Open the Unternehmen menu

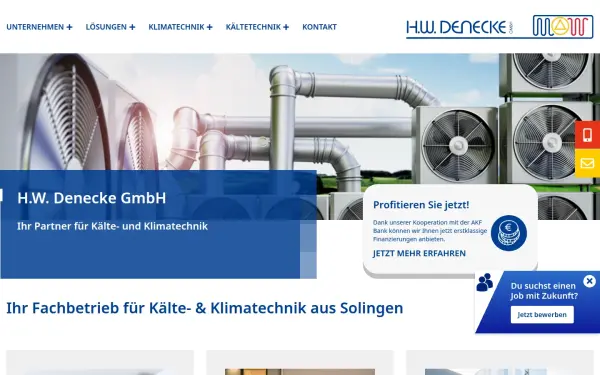[x=35, y=27]
